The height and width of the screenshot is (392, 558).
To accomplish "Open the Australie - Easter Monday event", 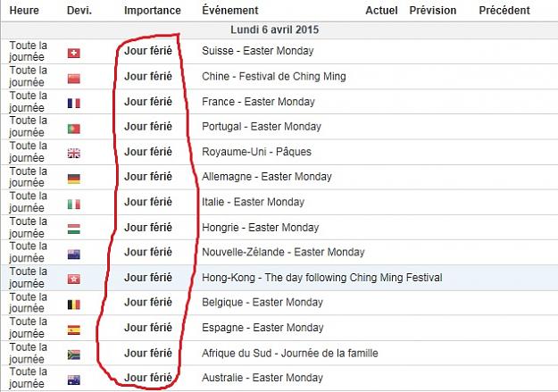I will click(x=262, y=378).
